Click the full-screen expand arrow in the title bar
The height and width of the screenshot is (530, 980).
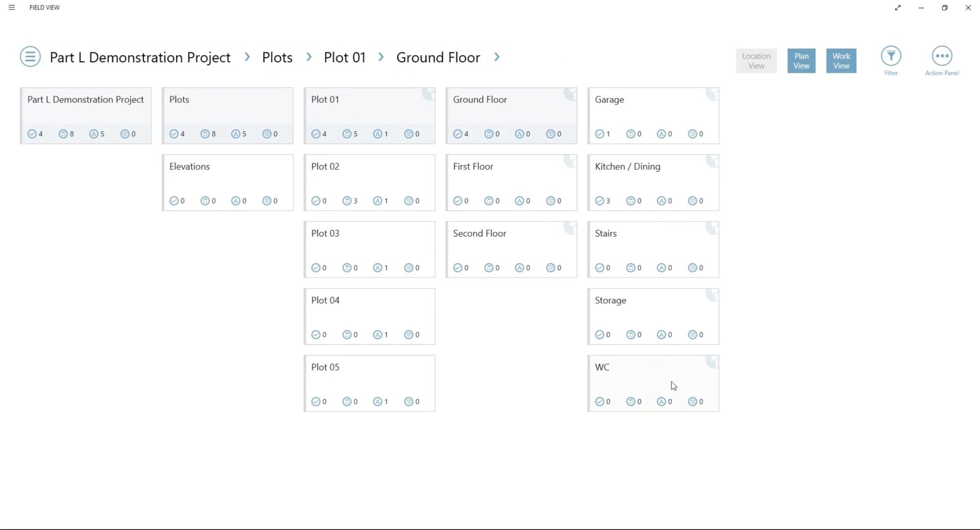point(898,8)
